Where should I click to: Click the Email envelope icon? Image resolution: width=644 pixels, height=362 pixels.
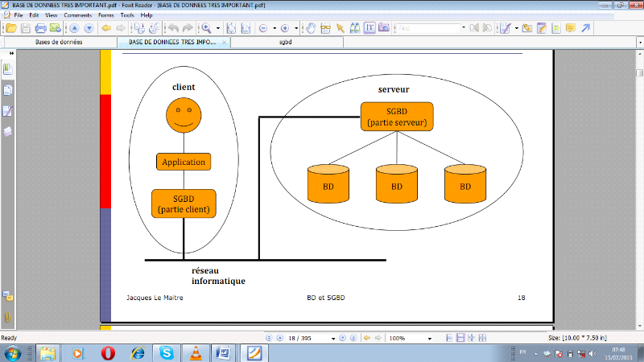(55, 28)
